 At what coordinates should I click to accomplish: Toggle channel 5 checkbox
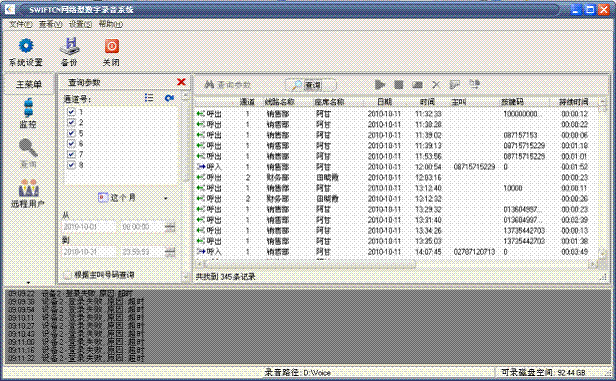pos(71,133)
